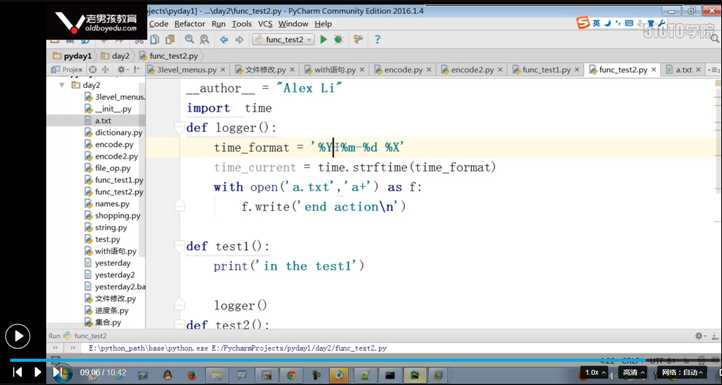Screen dimensions: 722x385
Task: Open the 1.0x playback speed dropdown
Action: [x=595, y=372]
